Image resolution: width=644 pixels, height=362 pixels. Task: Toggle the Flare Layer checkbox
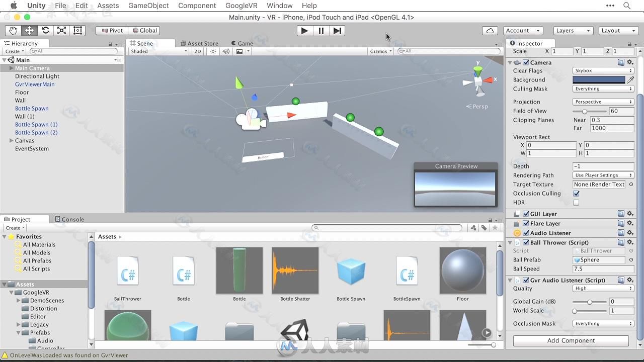tap(526, 223)
